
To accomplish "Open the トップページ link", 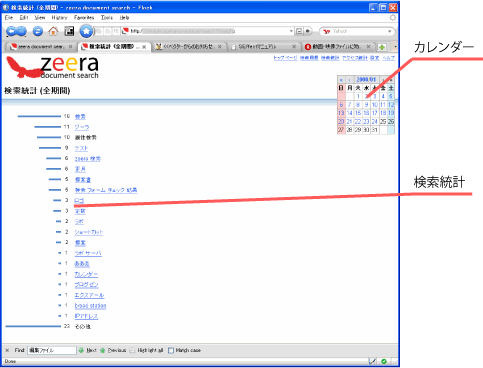I will (285, 58).
